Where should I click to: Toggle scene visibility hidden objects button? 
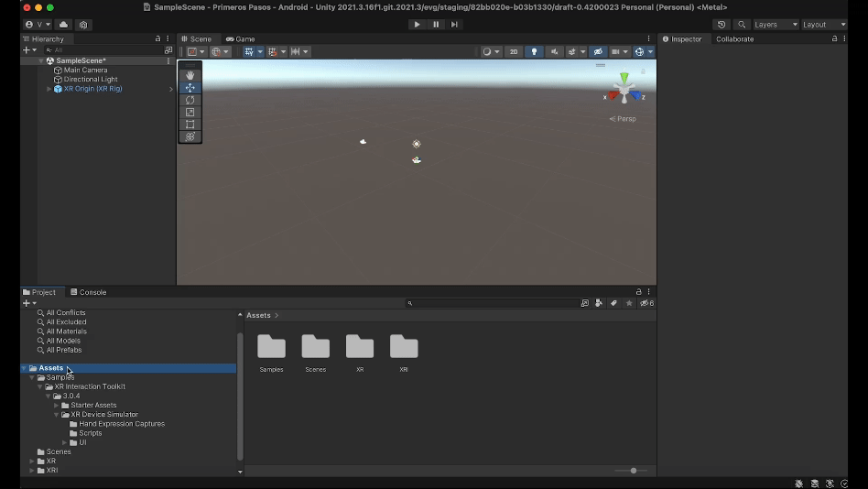tap(598, 51)
